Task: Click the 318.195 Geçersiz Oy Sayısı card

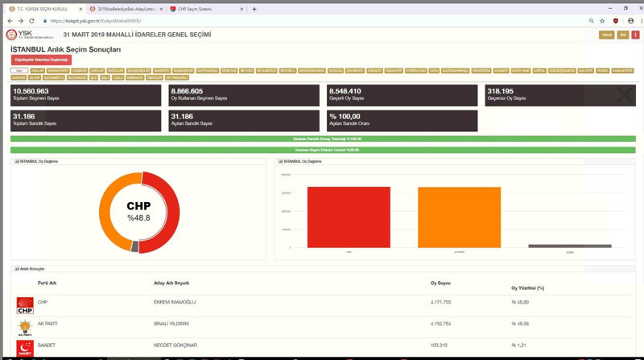Action: click(x=560, y=95)
